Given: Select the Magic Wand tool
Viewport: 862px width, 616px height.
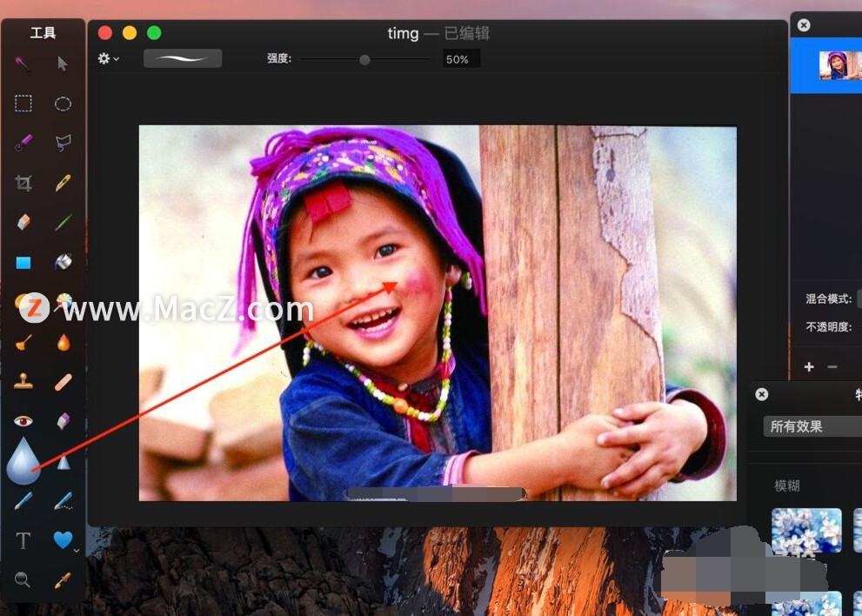Looking at the screenshot, I should pyautogui.click(x=23, y=64).
